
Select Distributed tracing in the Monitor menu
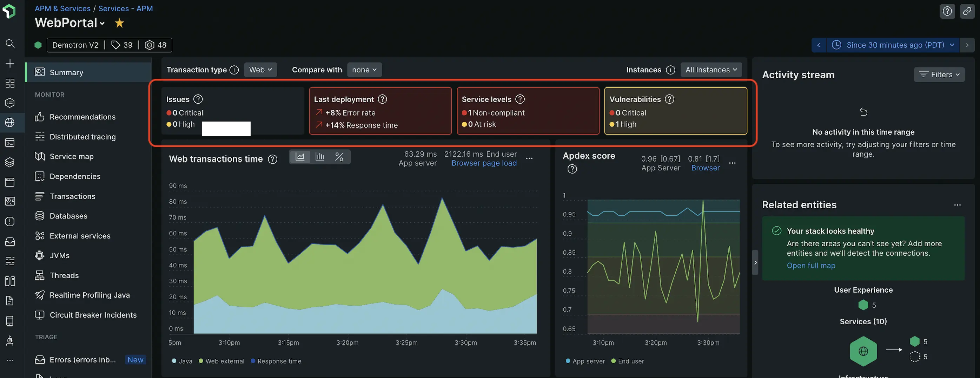tap(82, 137)
